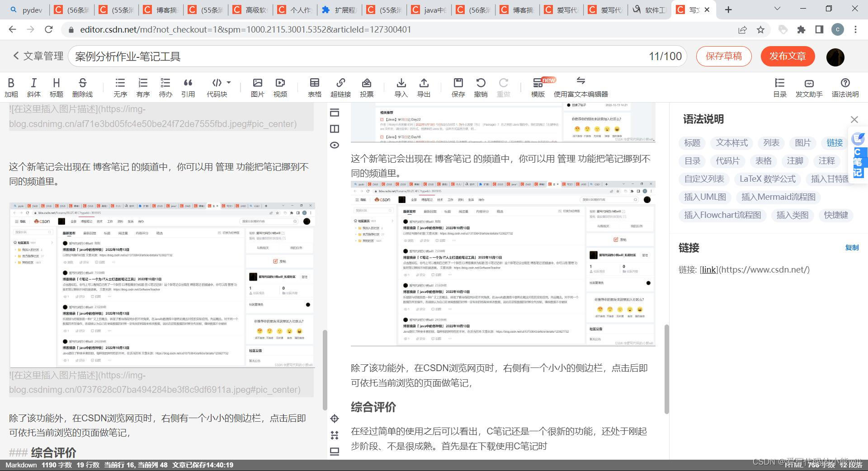Open the Chrome three-dot menu
This screenshot has height=471, width=868.
855,30
